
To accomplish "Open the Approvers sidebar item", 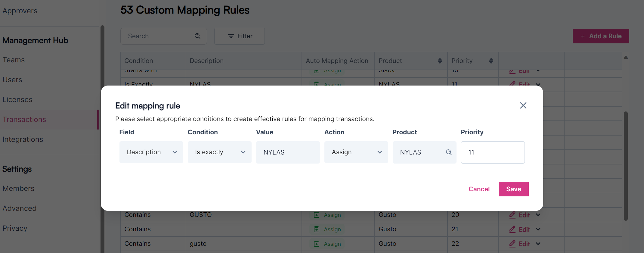I will tap(20, 11).
